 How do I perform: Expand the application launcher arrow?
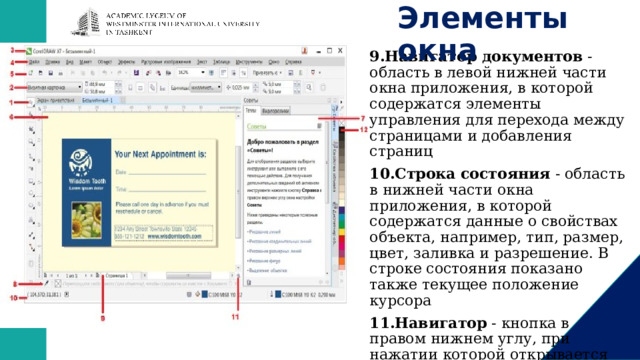pos(320,73)
